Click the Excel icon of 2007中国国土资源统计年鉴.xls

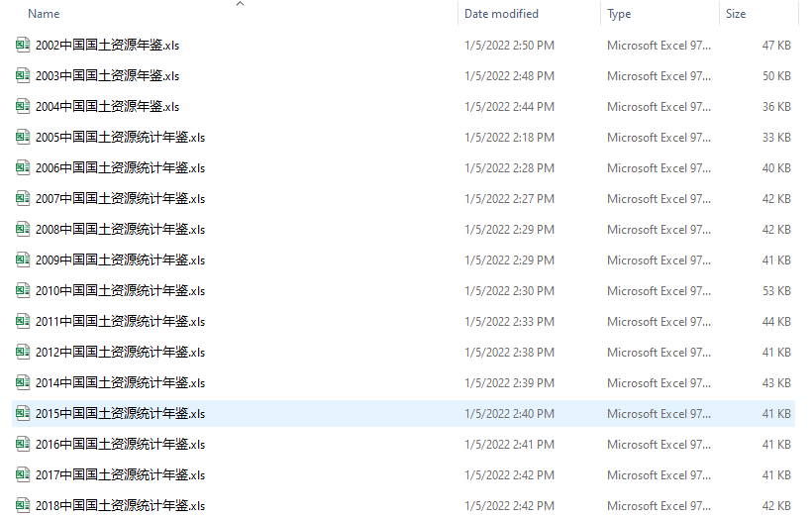[22, 198]
